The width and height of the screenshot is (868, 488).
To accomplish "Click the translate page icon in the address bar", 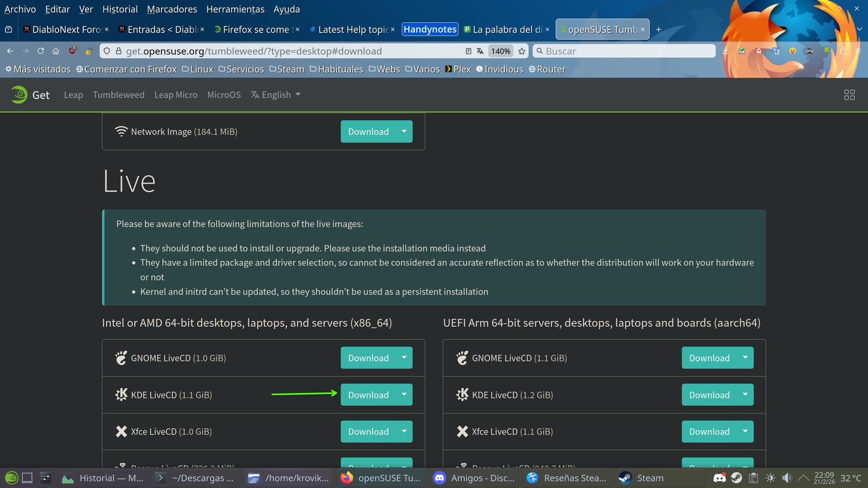I will 480,51.
